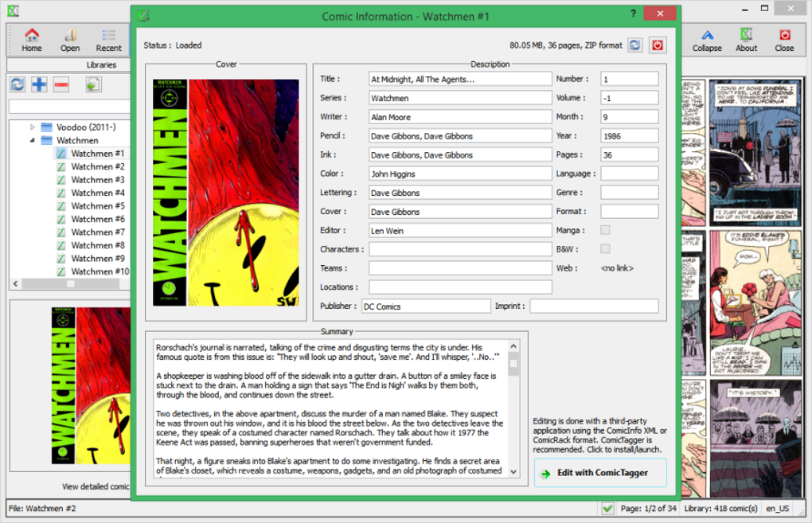Click the empty Teams field

coord(460,268)
